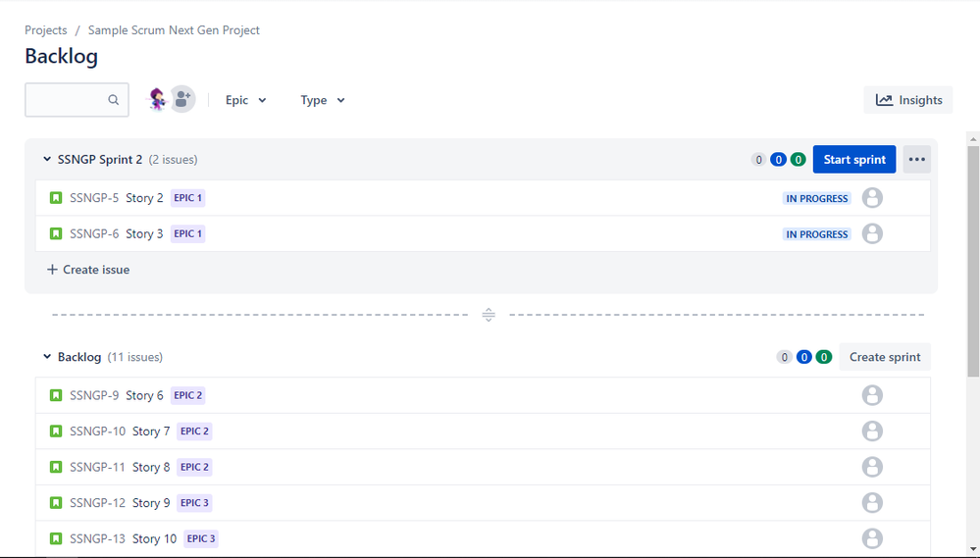The image size is (980, 558).
Task: Collapse the Backlog section
Action: [x=47, y=357]
